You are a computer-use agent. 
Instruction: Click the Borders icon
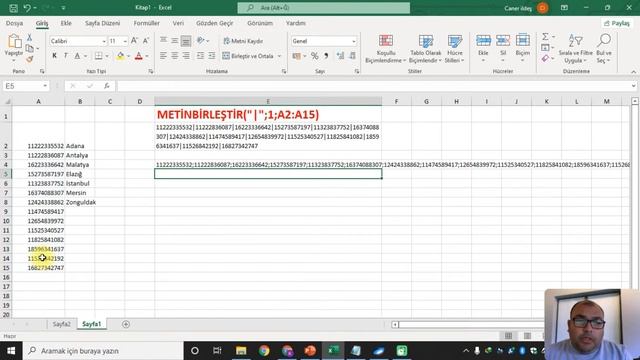pyautogui.click(x=98, y=56)
